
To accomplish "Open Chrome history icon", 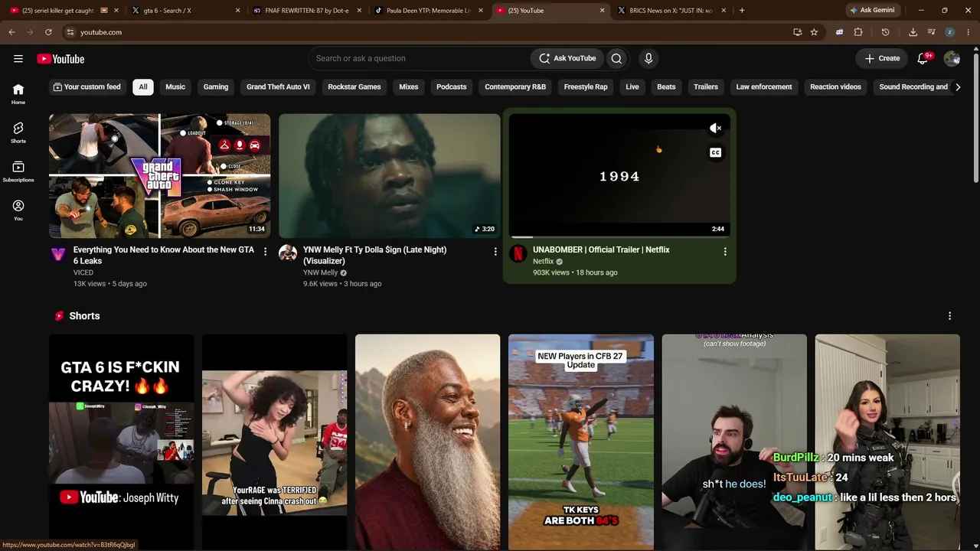I will point(885,32).
